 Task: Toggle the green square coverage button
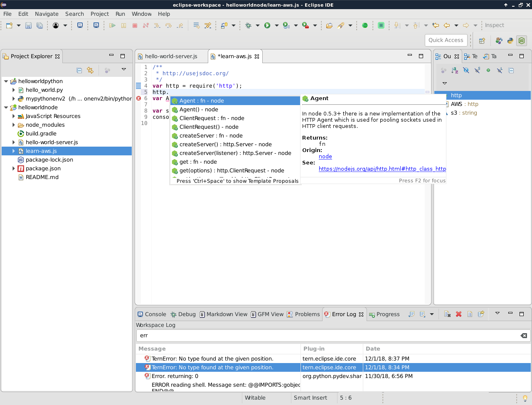tap(381, 25)
